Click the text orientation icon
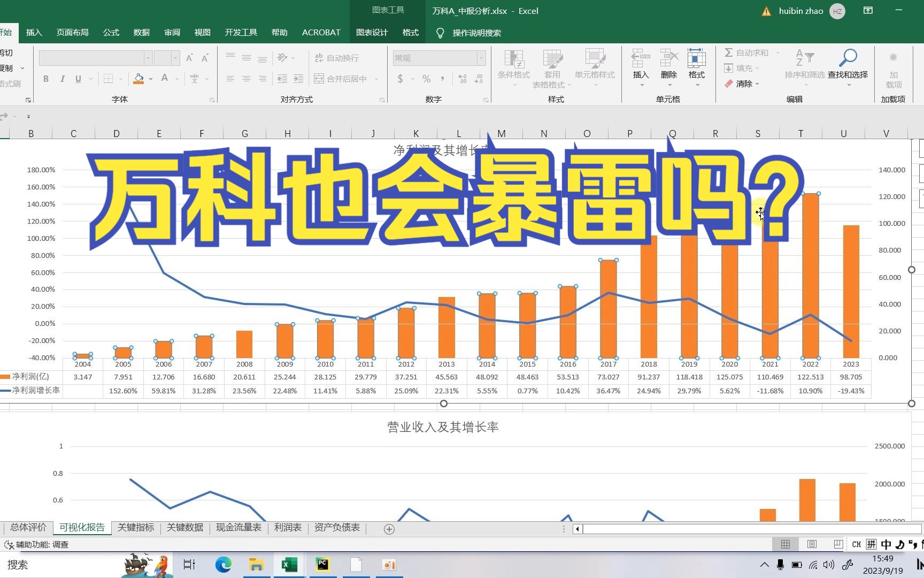This screenshot has width=924, height=578. pos(283,57)
